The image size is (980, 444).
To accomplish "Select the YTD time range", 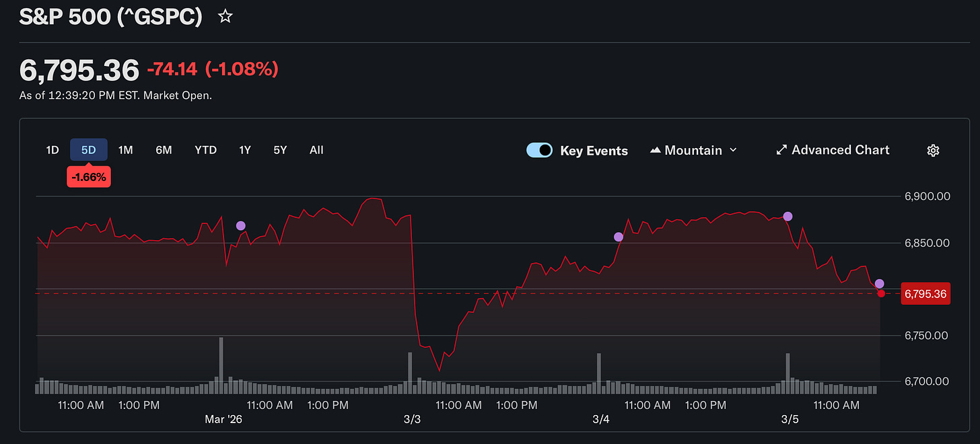I will coord(206,150).
